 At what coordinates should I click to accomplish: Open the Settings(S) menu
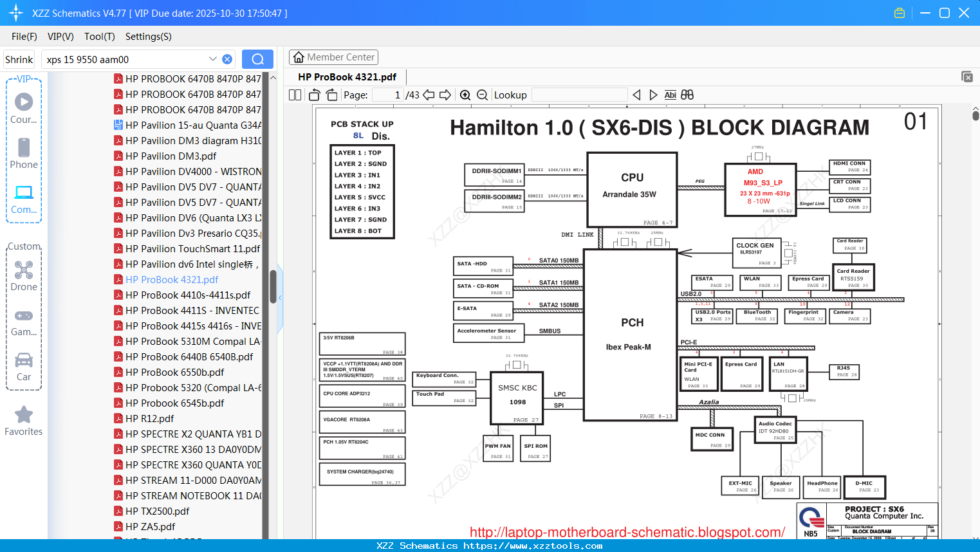click(x=149, y=37)
